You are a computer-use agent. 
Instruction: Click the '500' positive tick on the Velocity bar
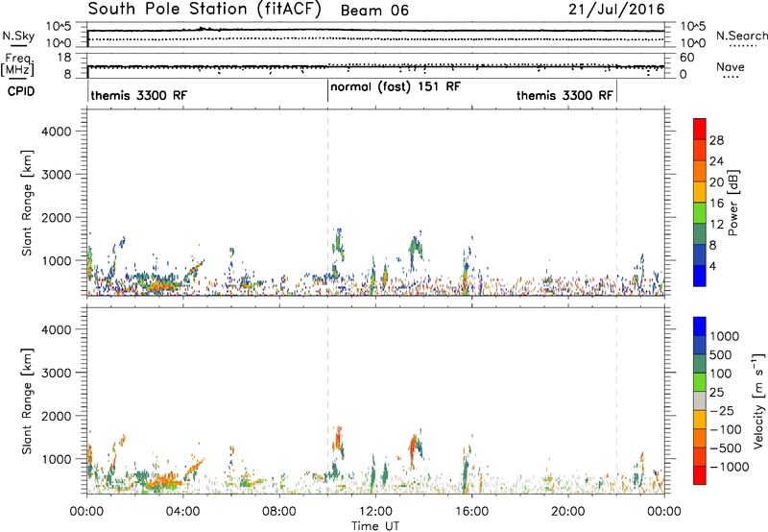(720, 355)
